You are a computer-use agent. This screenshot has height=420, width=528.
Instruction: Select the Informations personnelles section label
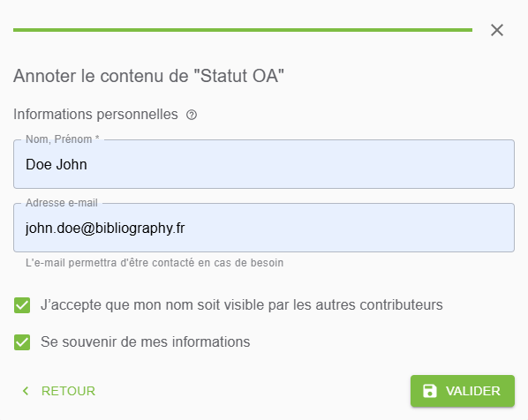click(x=95, y=115)
